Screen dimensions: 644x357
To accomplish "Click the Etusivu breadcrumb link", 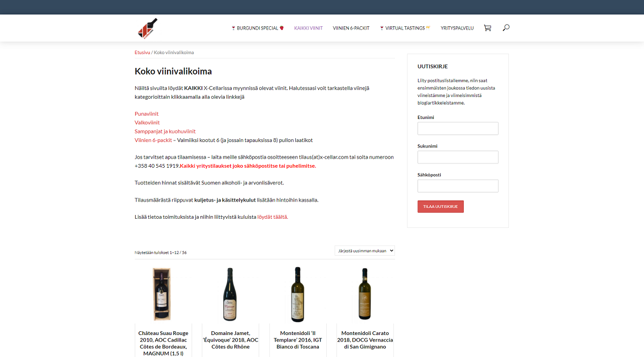I will [x=142, y=53].
